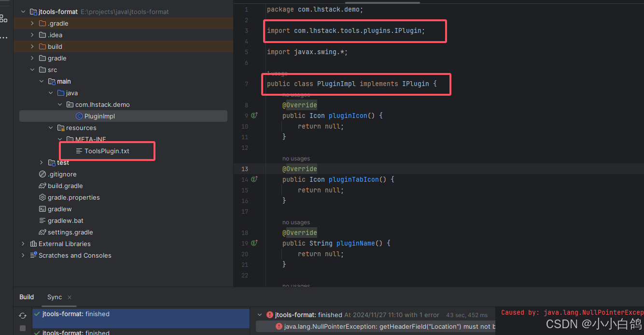Open ToolsPlugin.txt file
This screenshot has height=335, width=644.
(107, 151)
